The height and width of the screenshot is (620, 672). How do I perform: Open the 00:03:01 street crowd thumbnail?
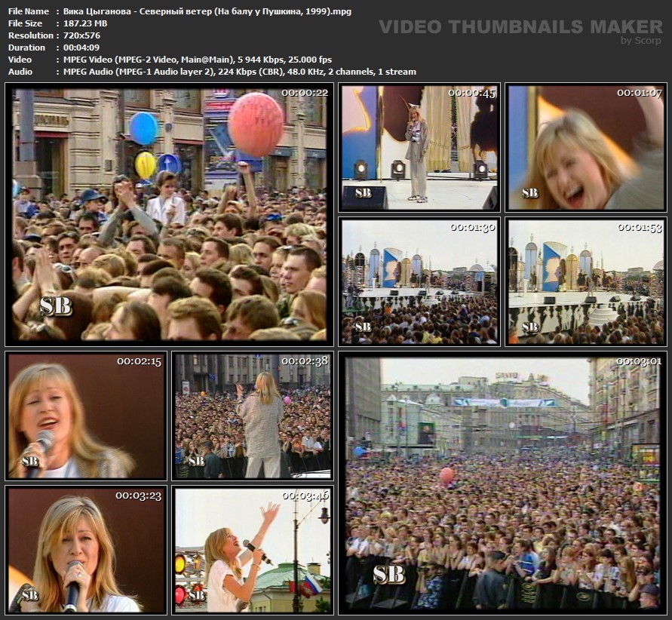click(x=502, y=483)
